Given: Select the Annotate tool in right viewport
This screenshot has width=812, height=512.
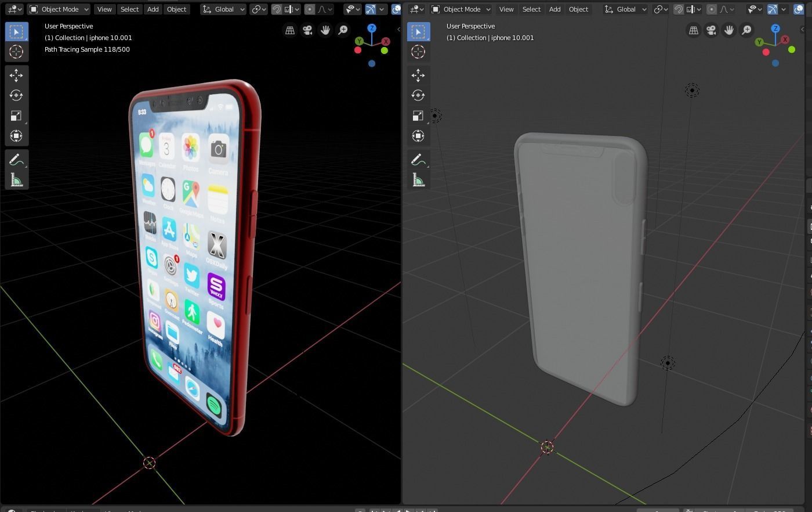Looking at the screenshot, I should 418,160.
